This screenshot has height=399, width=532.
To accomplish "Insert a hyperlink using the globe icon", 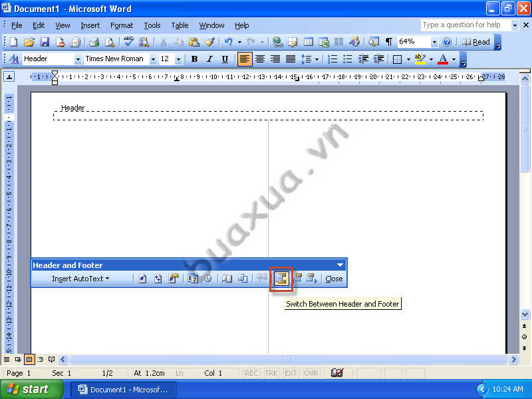I will pos(277,42).
